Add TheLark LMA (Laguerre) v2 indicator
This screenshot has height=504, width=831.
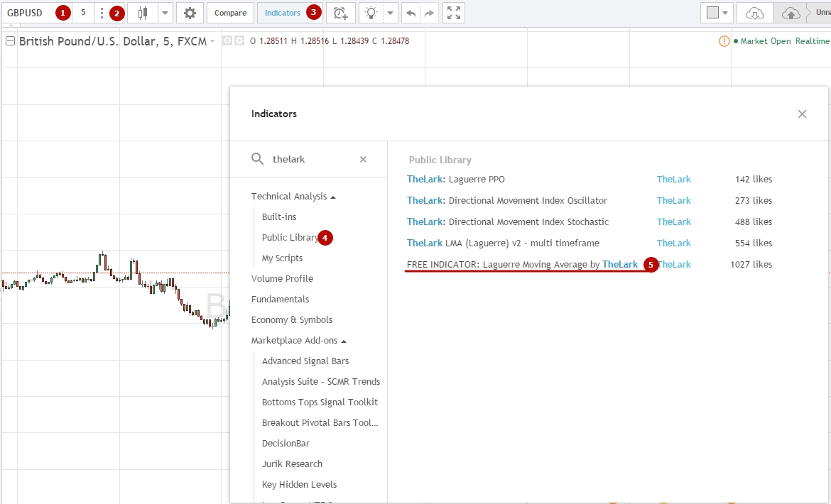click(x=503, y=243)
